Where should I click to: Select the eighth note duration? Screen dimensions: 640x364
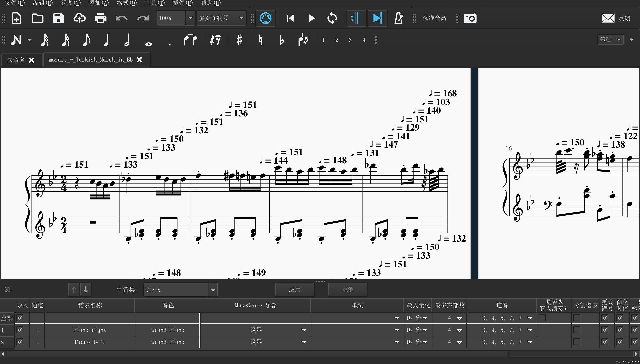[86, 40]
